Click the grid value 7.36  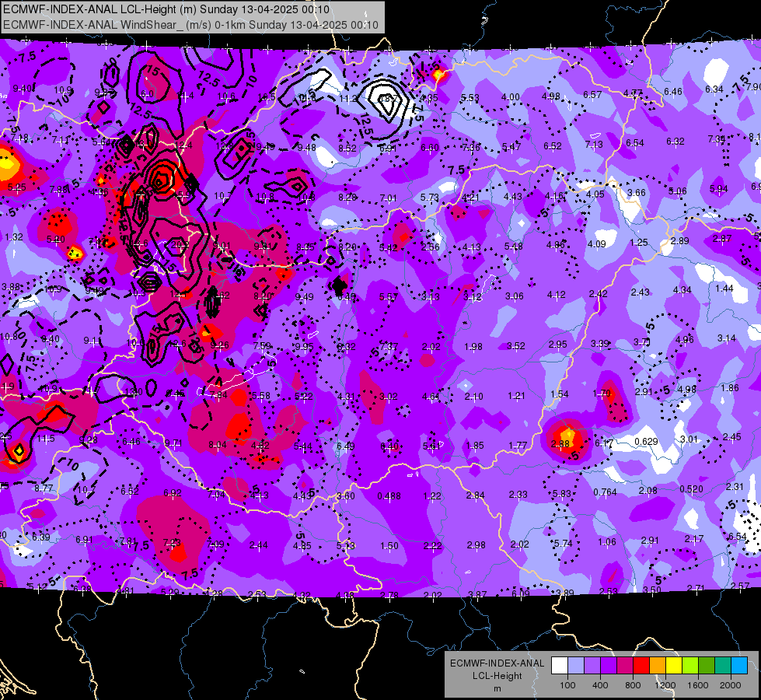pos(471,147)
